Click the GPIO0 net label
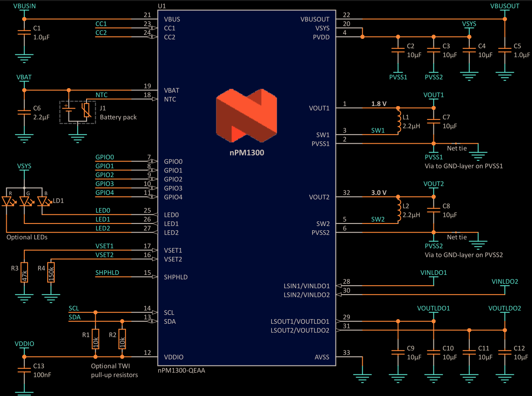 coord(104,157)
